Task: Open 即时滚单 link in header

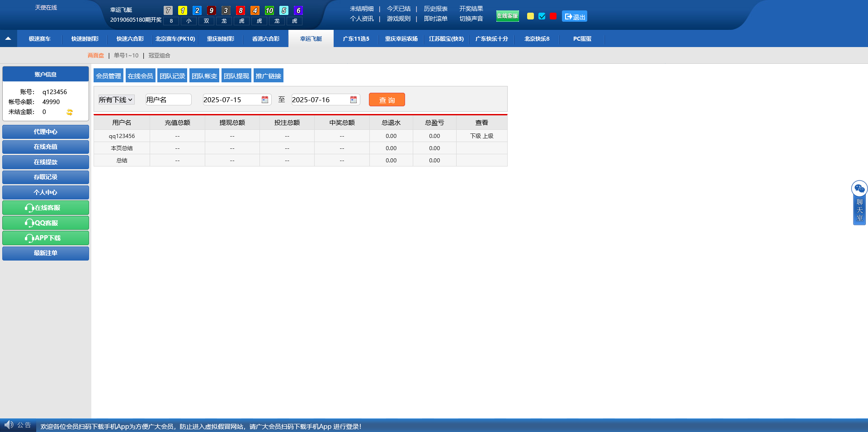Action: [436, 19]
